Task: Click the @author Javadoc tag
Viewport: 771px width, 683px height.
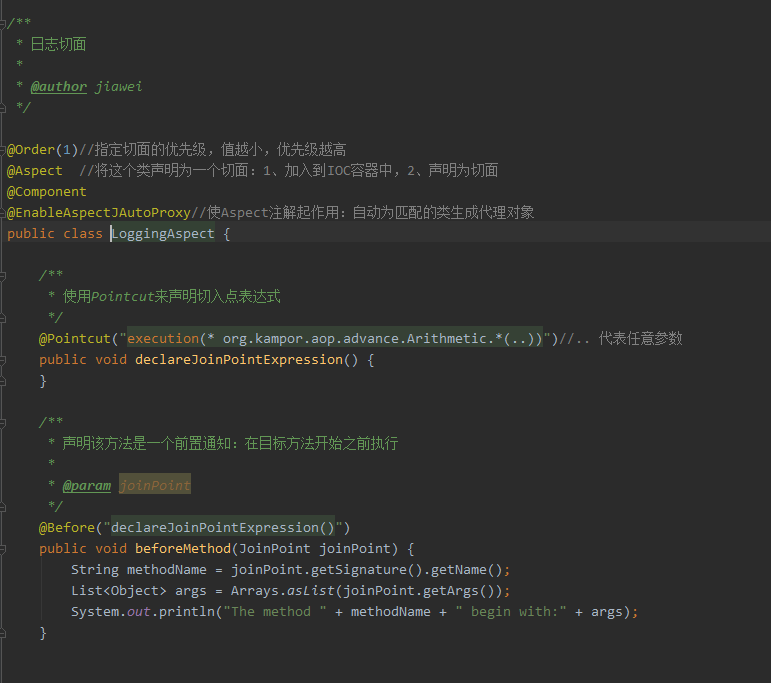Action: (59, 87)
